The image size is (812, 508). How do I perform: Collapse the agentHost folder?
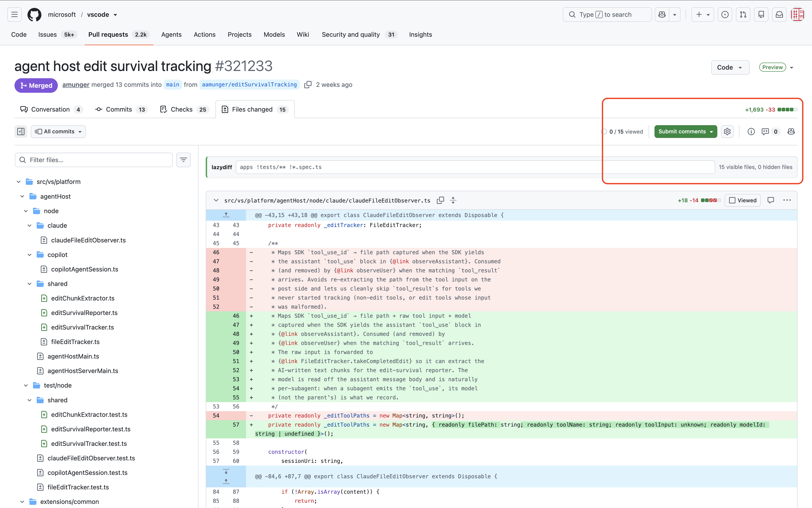click(22, 196)
